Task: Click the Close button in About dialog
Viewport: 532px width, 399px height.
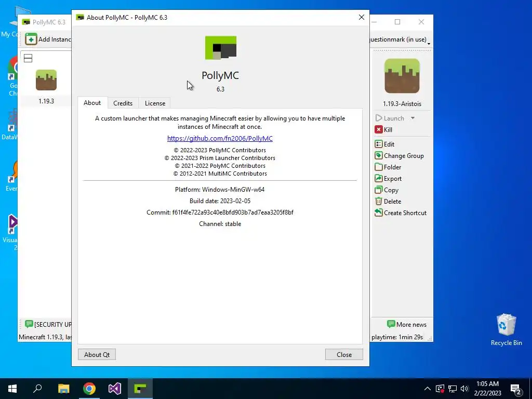Action: [344, 354]
